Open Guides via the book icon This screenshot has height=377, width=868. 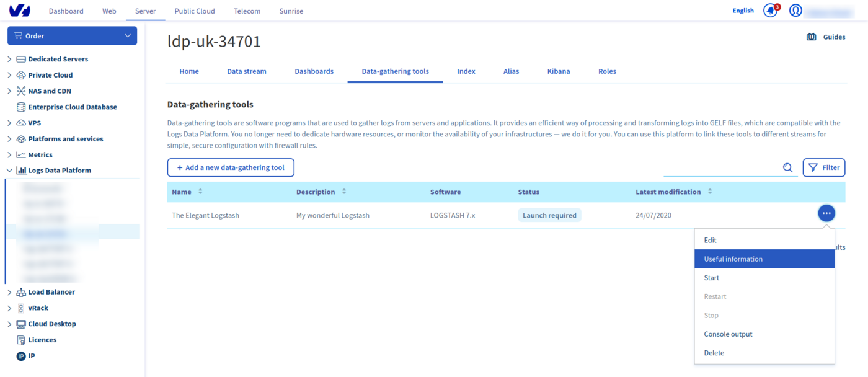point(811,37)
